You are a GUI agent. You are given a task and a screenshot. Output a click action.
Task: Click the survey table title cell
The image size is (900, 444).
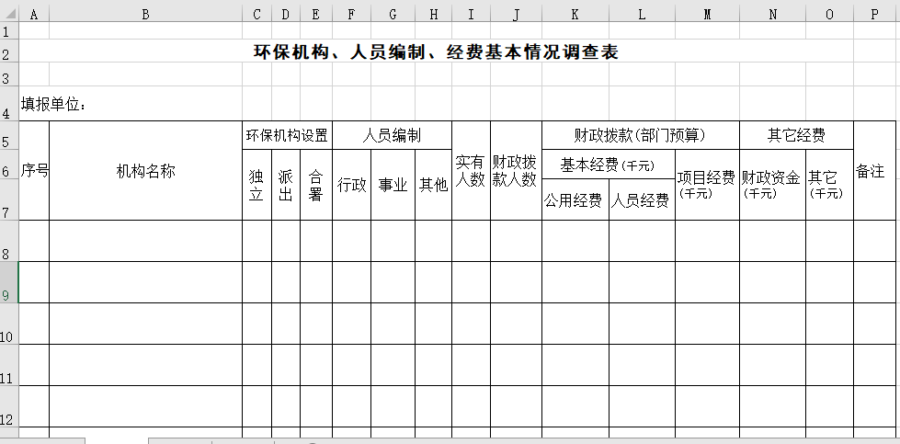[x=436, y=52]
